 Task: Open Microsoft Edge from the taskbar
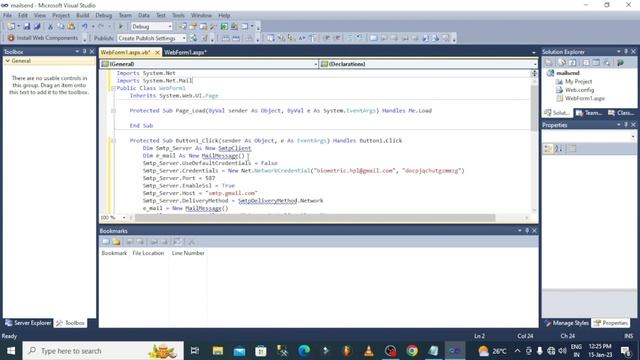(304, 351)
